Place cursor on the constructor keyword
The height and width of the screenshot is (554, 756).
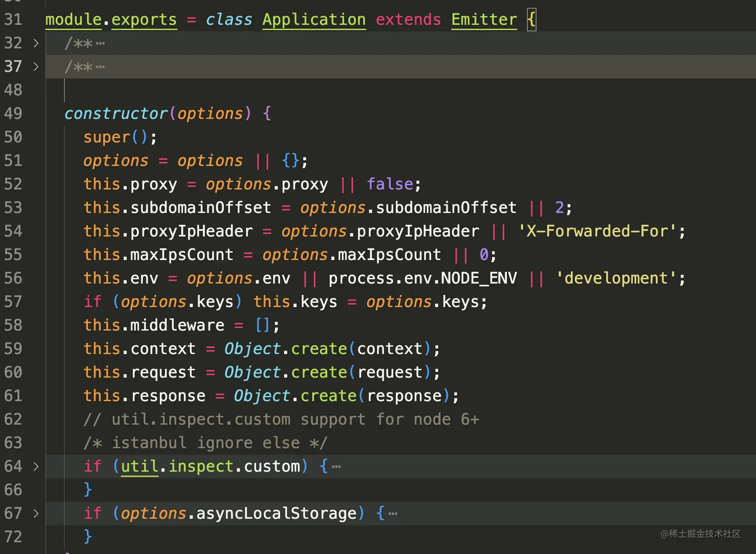point(116,113)
